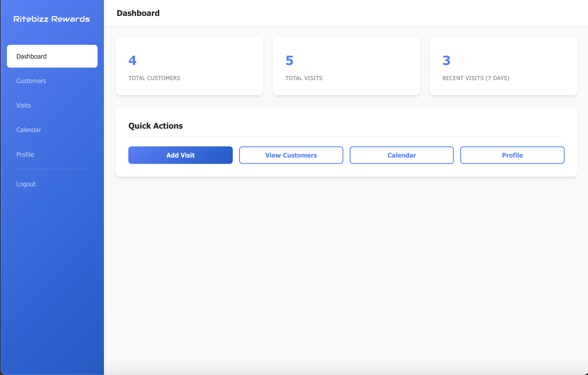Click the Dashboard page heading

coord(138,13)
